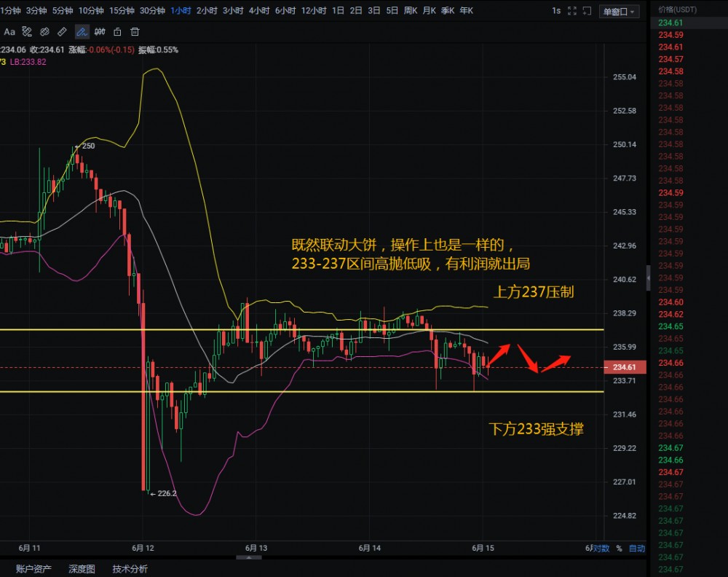Select the Aa text annotation tool
Screen dimensions: 728x577
(x=9, y=32)
